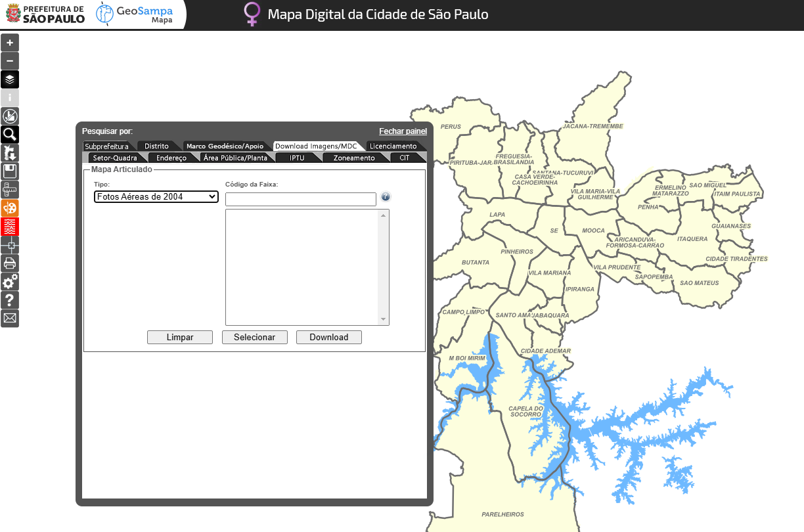Click the zoom out minus button

tap(10, 61)
